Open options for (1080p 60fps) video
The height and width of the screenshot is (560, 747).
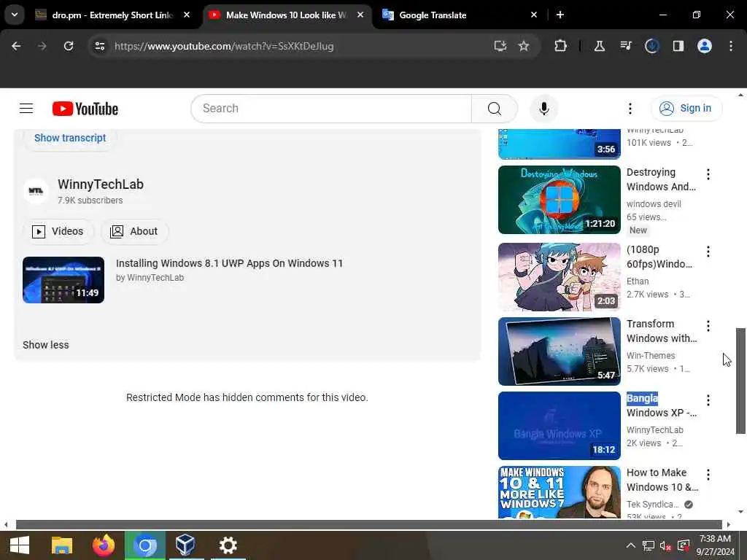pyautogui.click(x=708, y=252)
